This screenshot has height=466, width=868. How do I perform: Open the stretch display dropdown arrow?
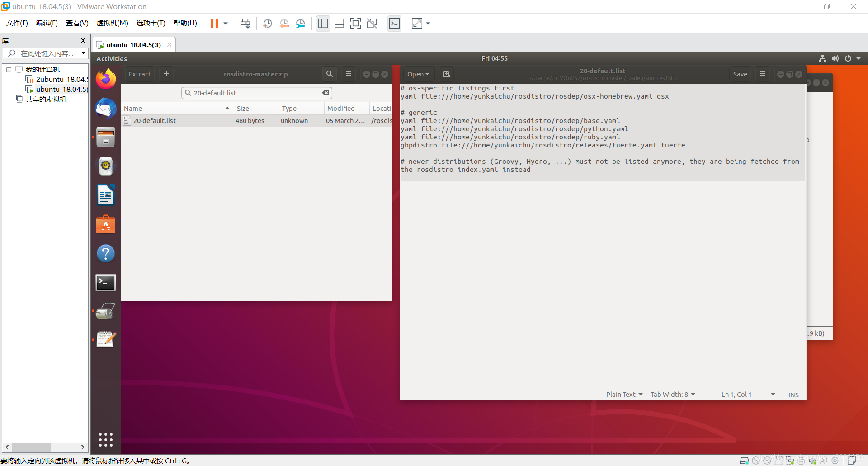click(x=428, y=23)
